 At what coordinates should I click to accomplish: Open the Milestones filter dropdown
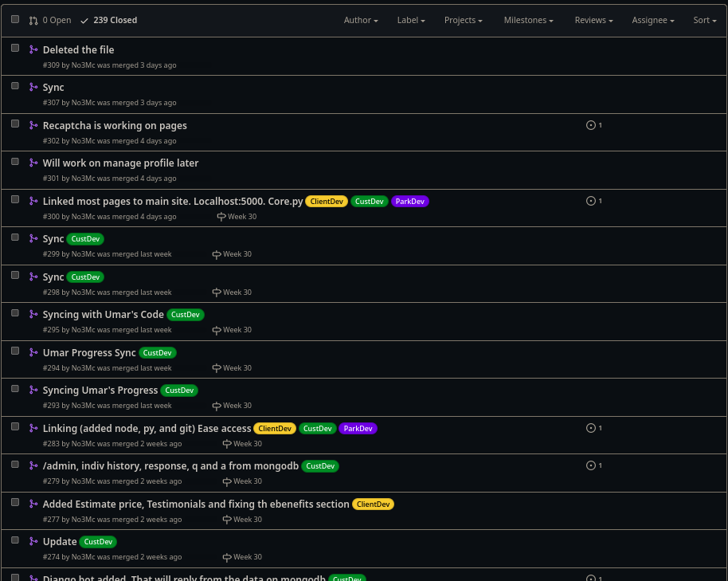click(527, 20)
